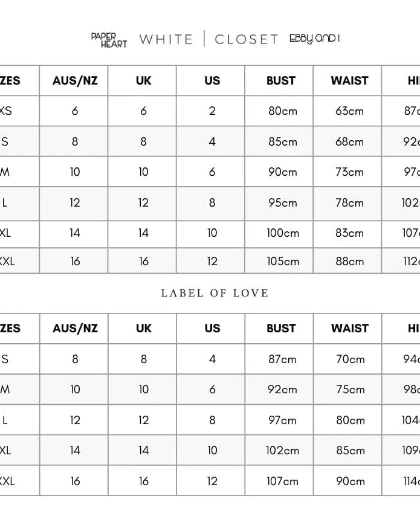Select the 102cm bust cell in the bottom table
This screenshot has width=420, height=525.
pyautogui.click(x=283, y=451)
